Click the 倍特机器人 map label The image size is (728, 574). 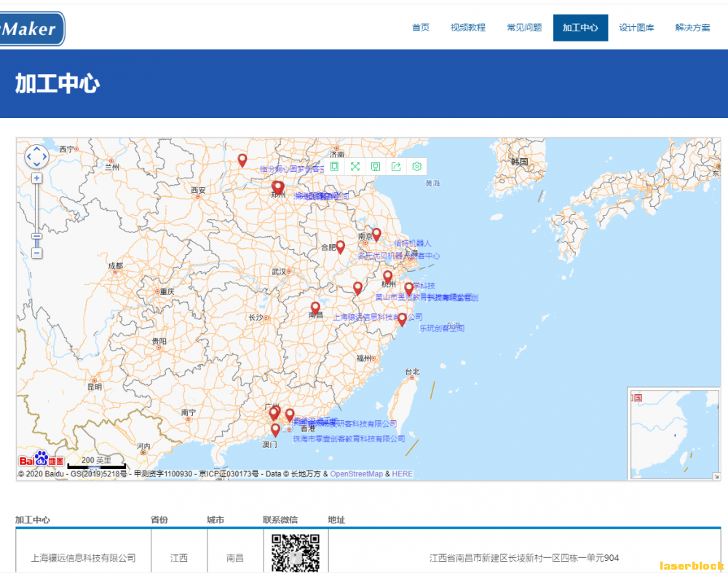(x=413, y=243)
